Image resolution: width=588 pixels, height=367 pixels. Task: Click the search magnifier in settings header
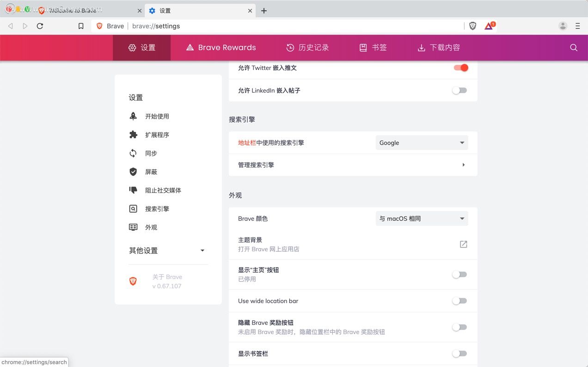point(574,48)
